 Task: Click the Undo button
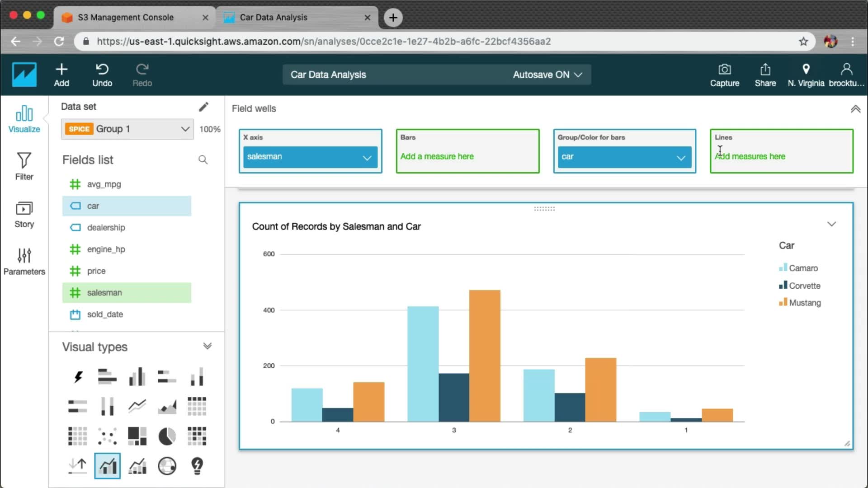[102, 75]
